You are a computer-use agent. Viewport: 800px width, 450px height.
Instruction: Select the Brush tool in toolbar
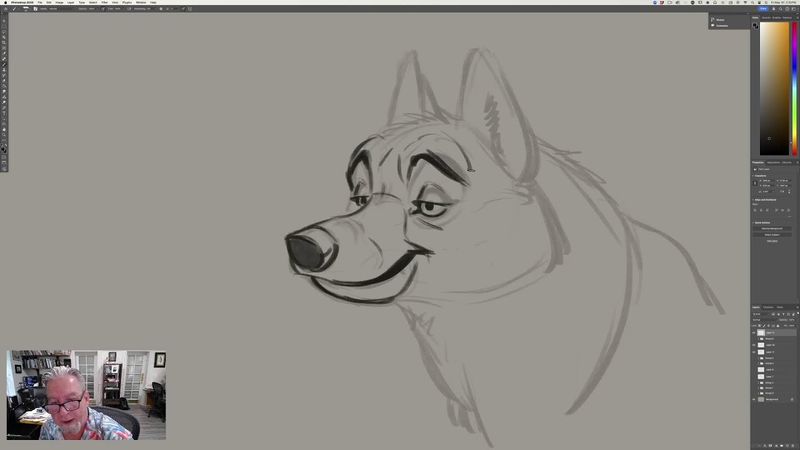coord(4,64)
